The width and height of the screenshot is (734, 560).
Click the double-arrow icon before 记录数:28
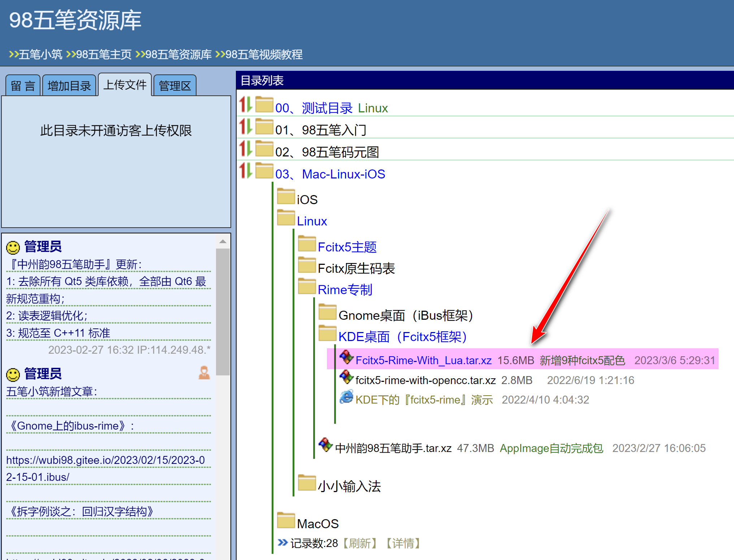click(x=282, y=542)
